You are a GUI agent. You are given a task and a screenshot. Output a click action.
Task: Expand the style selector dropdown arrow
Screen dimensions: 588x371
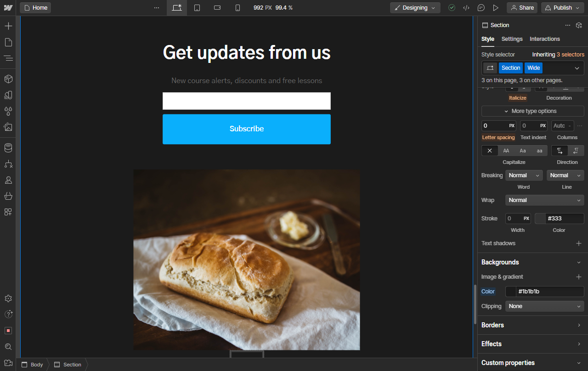click(x=577, y=68)
